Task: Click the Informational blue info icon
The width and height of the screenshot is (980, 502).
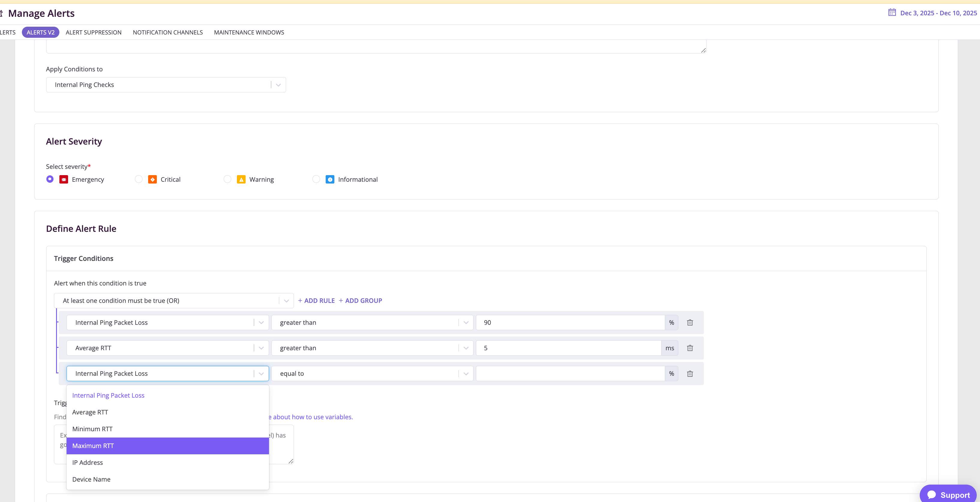Action: coord(330,179)
